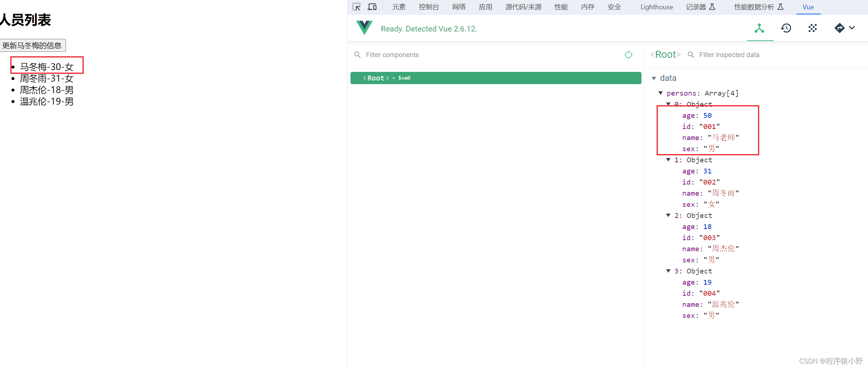Open the Vue components tree view icon
The width and height of the screenshot is (868, 368).
click(x=760, y=28)
